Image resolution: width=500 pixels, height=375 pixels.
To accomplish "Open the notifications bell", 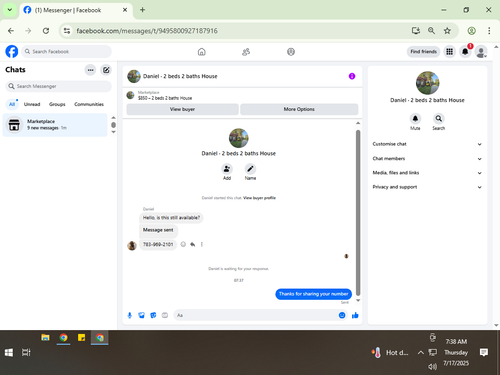I will (465, 52).
